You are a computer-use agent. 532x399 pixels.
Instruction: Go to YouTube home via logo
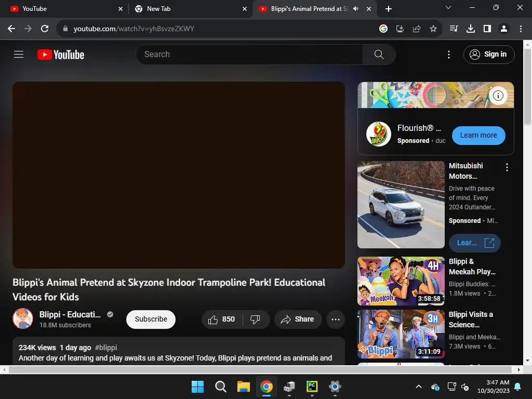[61, 55]
